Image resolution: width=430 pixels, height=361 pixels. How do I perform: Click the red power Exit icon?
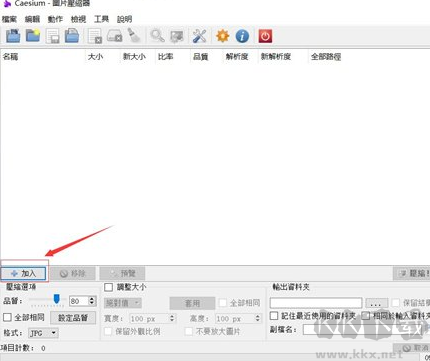(265, 36)
